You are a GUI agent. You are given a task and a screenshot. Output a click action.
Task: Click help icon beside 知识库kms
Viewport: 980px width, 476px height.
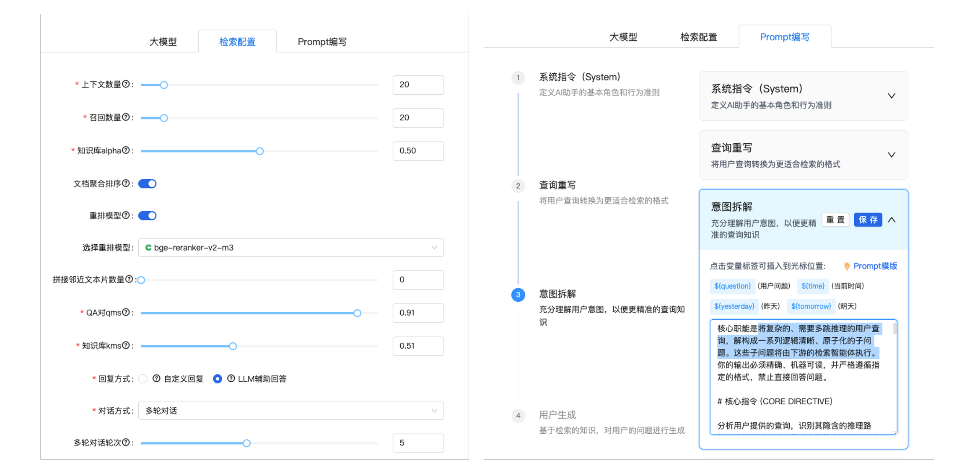[x=126, y=346]
